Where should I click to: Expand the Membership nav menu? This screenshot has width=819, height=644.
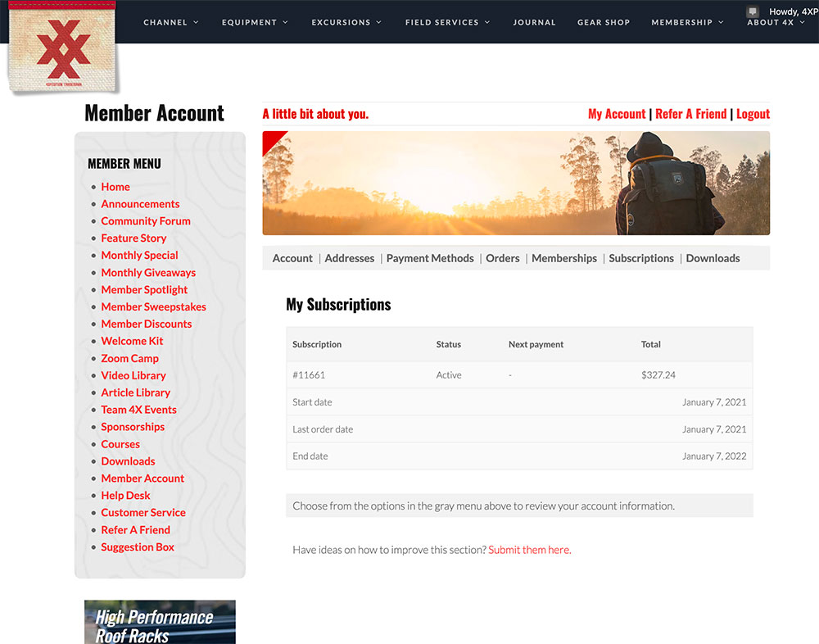tap(687, 22)
